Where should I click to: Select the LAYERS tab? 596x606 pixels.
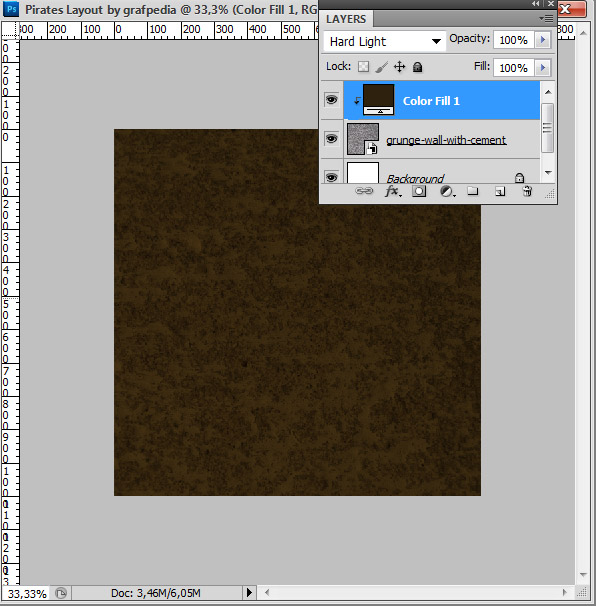tap(346, 19)
